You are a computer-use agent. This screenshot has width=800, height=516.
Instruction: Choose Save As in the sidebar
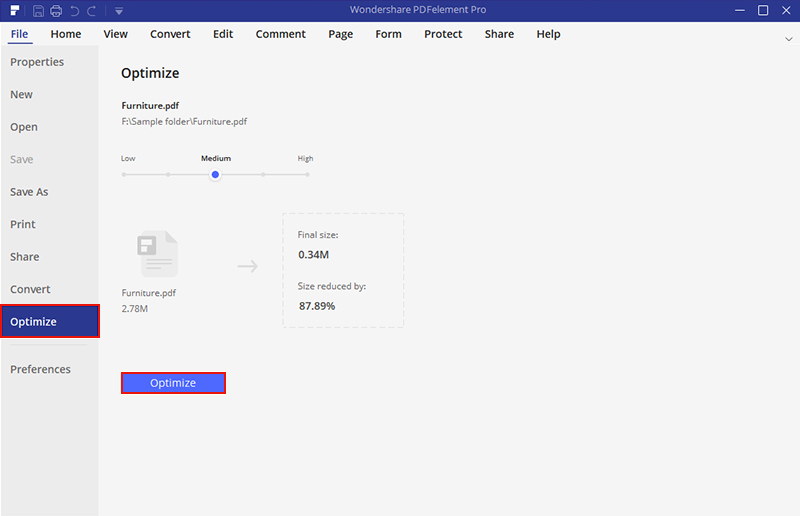(x=29, y=192)
